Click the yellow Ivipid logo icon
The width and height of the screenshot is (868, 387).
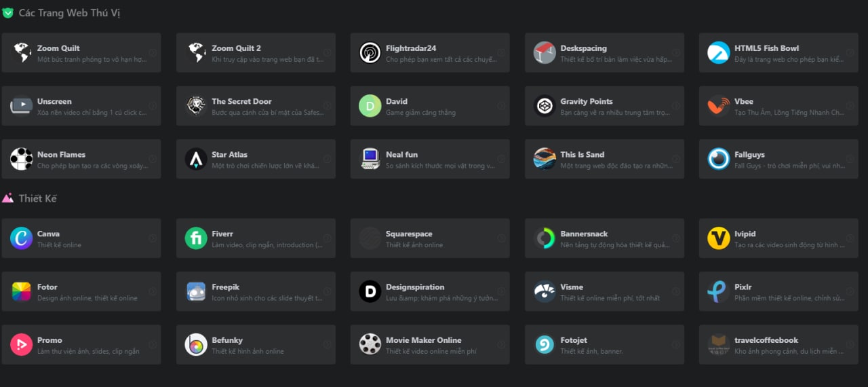pos(719,238)
